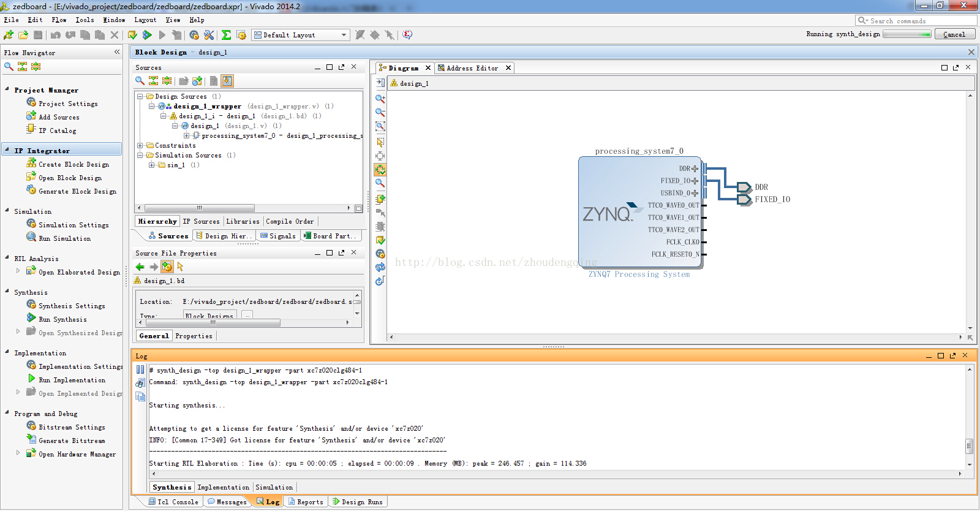Switch to the Tcl Console tab

coord(173,502)
